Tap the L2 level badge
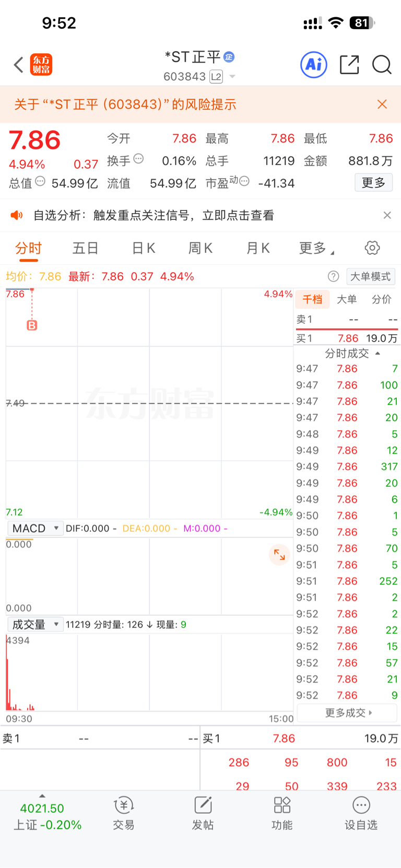Viewport: 401px width, 868px height. tap(216, 77)
